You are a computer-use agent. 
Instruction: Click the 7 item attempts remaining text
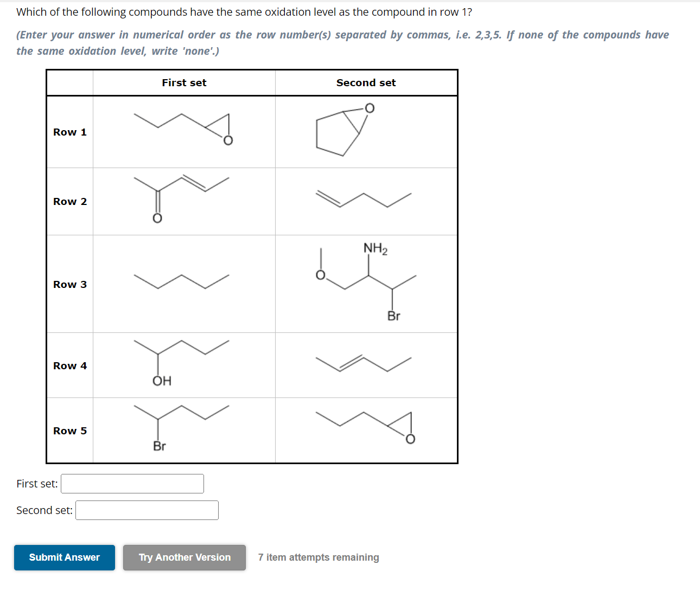tap(318, 557)
